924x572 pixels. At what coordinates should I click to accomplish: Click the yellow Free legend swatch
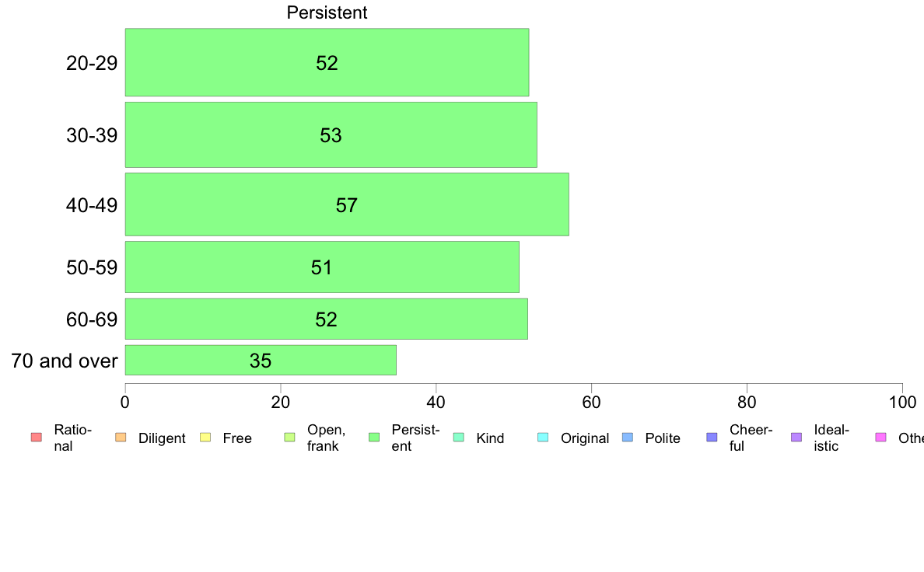[x=205, y=437]
